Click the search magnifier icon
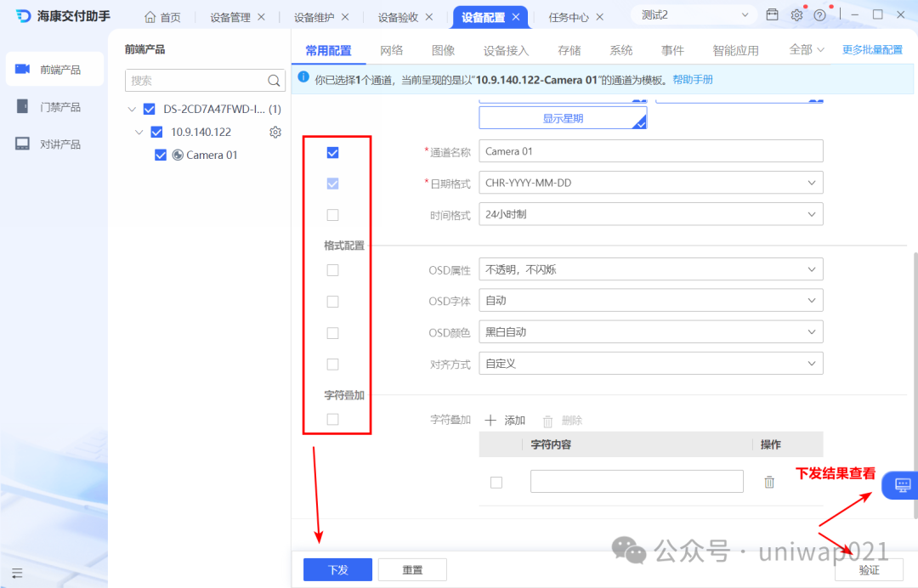Screen dimensions: 918x588 [x=274, y=81]
